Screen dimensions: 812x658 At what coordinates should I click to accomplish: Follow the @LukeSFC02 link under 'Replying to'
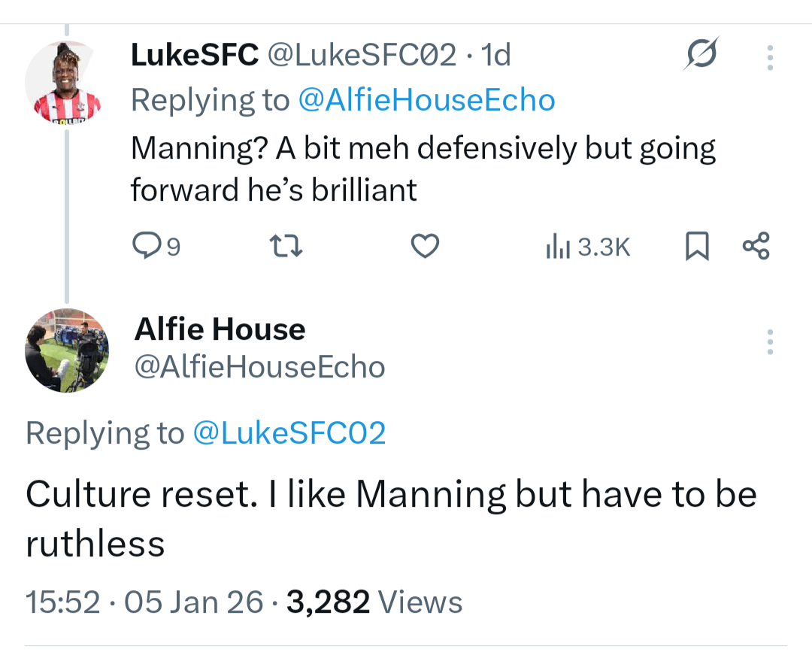pyautogui.click(x=289, y=433)
